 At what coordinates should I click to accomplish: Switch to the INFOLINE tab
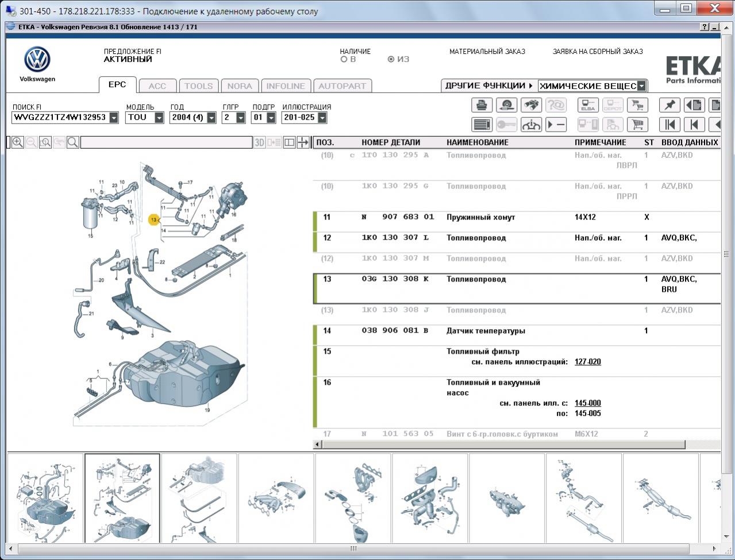coord(286,86)
